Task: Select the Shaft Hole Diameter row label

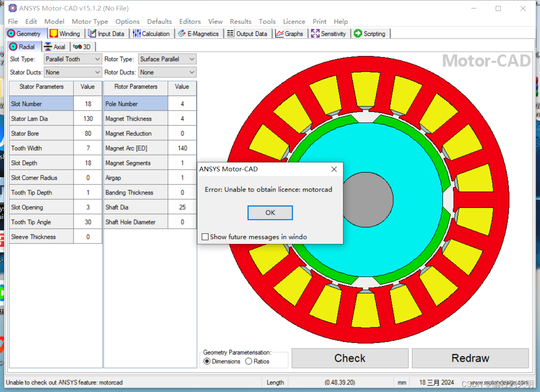Action: (x=136, y=222)
